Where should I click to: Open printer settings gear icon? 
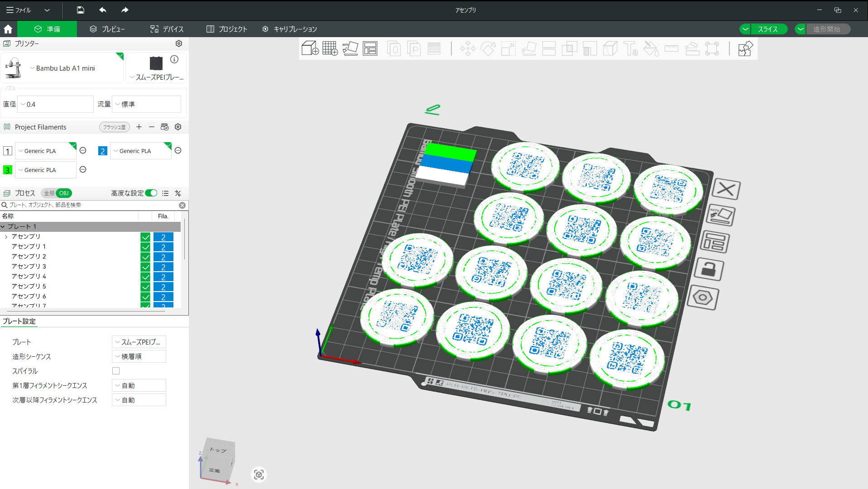[x=179, y=43]
